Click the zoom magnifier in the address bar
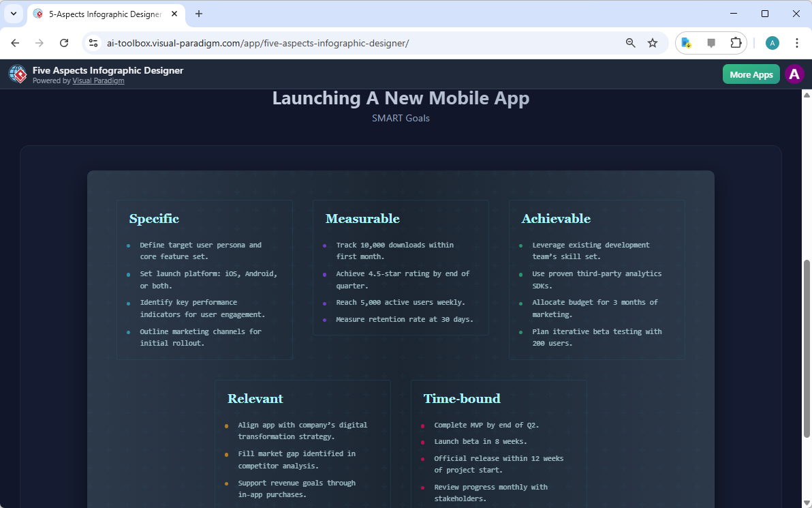Screen dimensions: 812x508 click(x=630, y=42)
